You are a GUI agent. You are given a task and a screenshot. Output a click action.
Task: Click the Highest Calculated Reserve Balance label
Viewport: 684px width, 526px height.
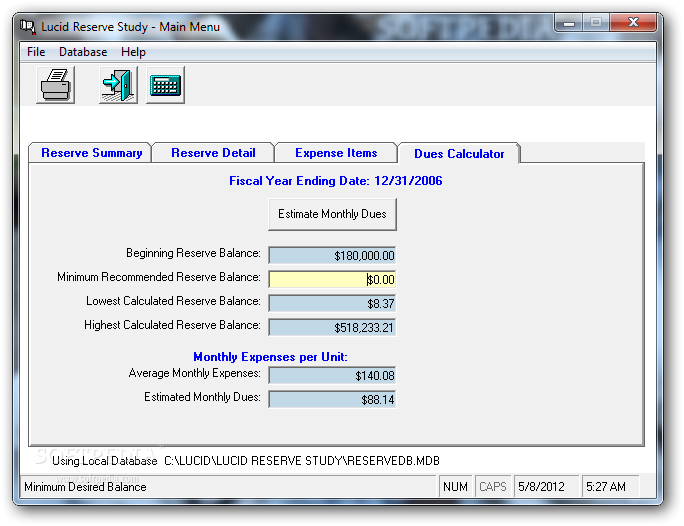[x=172, y=325]
